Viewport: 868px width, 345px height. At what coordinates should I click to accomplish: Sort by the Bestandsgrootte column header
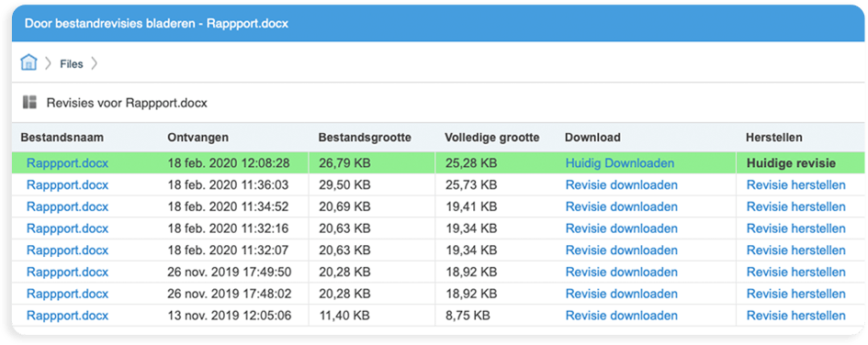(365, 137)
